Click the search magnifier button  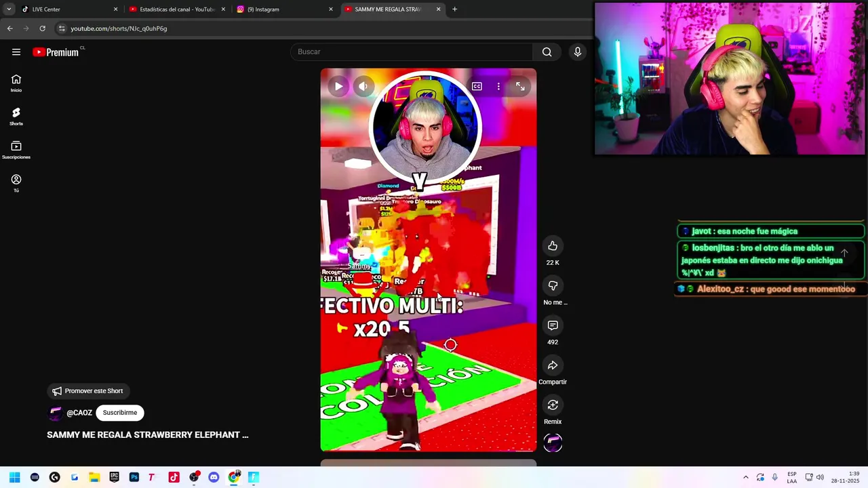click(547, 52)
